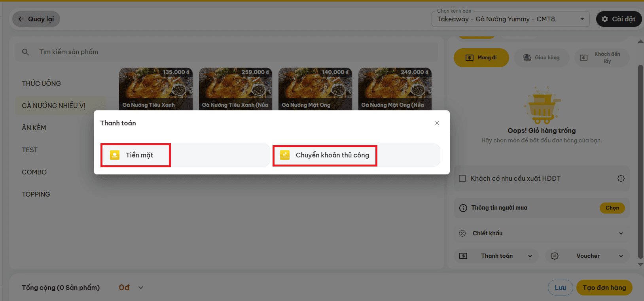Screen dimensions: 644x301
Task: Open the Chọn kênh bán dropdown
Action: pyautogui.click(x=510, y=19)
